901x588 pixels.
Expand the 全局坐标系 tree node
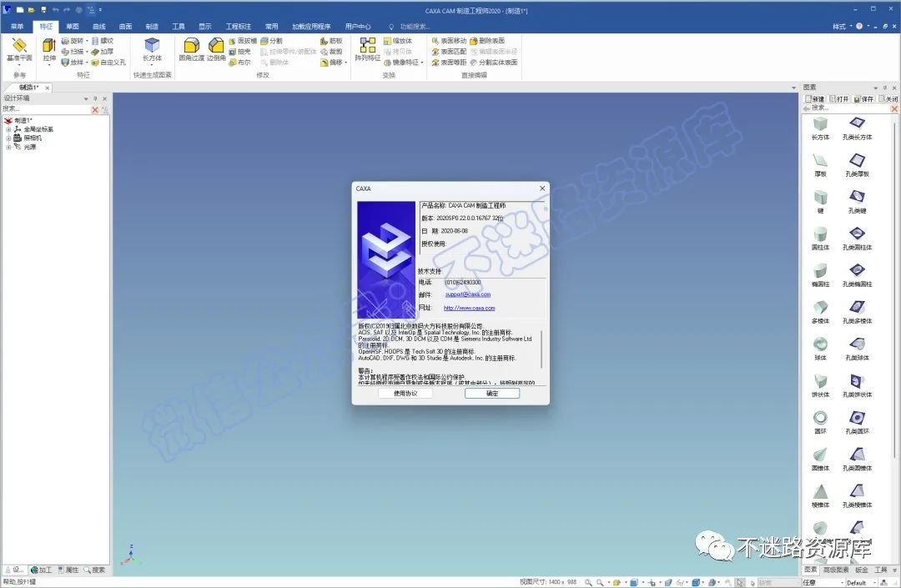point(8,129)
